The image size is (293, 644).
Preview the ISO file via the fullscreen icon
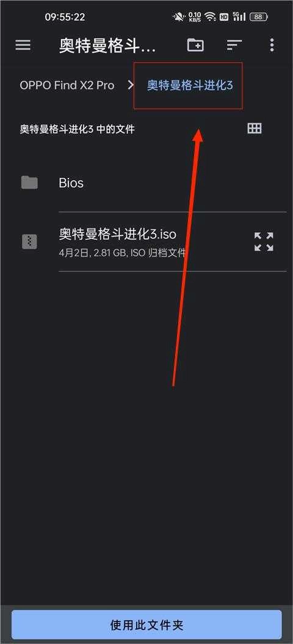(264, 241)
